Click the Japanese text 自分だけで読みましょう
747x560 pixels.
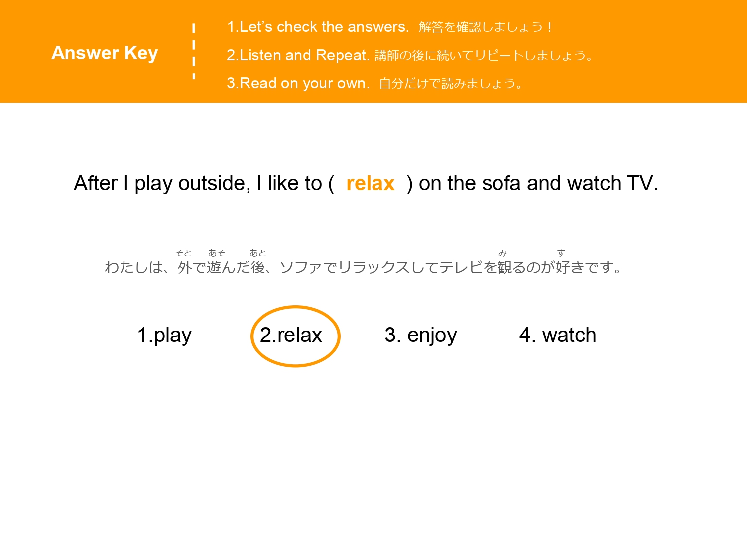pyautogui.click(x=450, y=83)
